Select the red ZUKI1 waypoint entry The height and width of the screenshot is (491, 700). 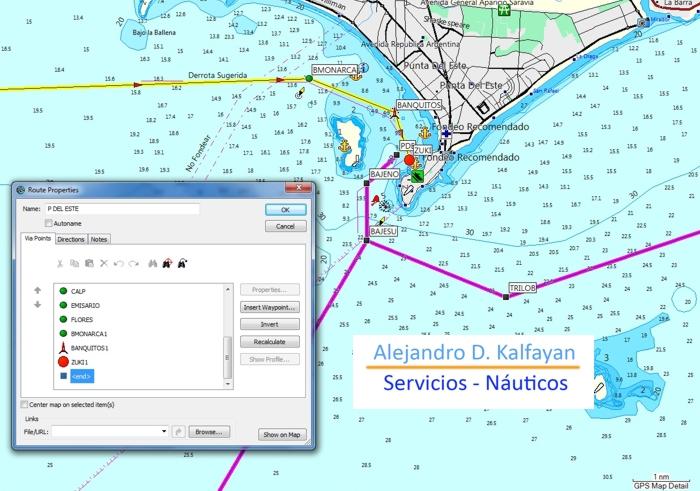tap(79, 362)
